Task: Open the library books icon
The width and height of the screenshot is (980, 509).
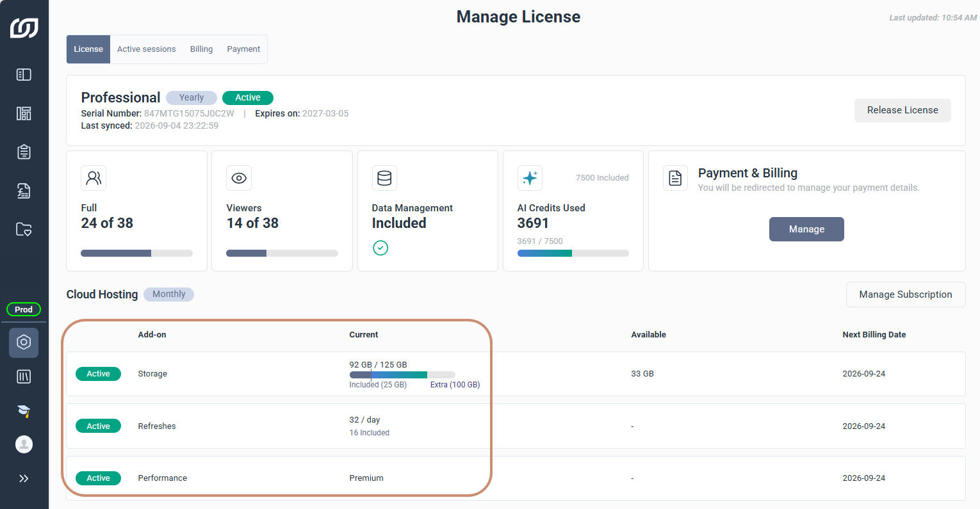Action: tap(24, 376)
